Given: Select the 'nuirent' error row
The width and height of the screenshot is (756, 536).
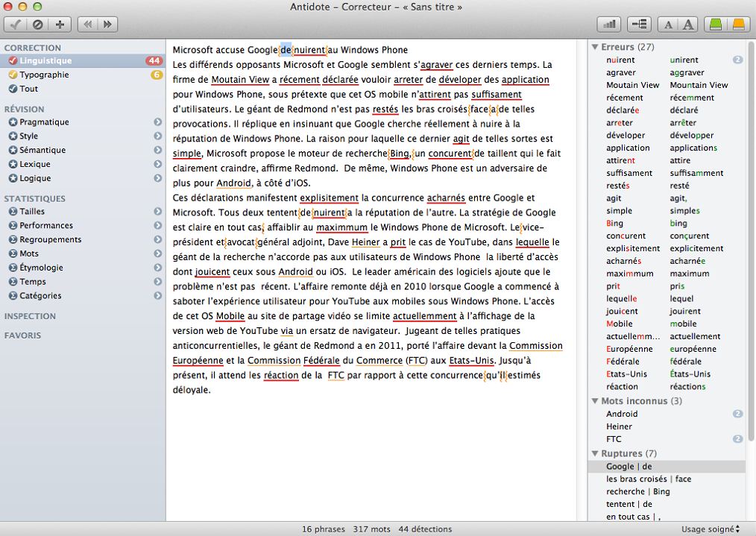Looking at the screenshot, I should [x=667, y=60].
